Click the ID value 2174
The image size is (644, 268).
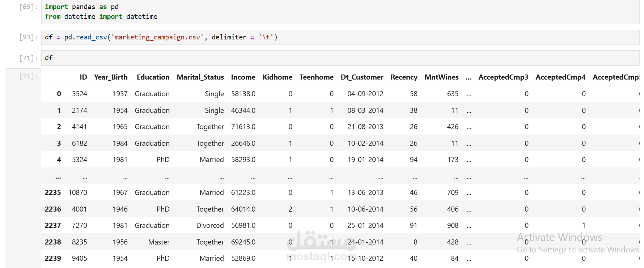coord(80,110)
